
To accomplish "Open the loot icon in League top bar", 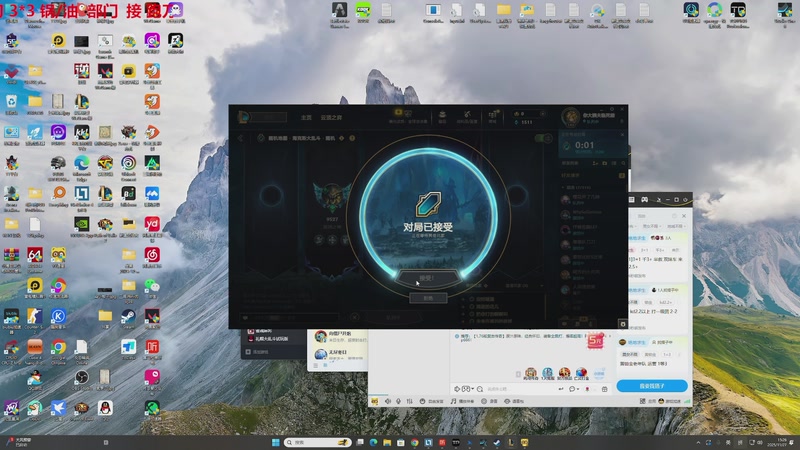I will [x=442, y=115].
